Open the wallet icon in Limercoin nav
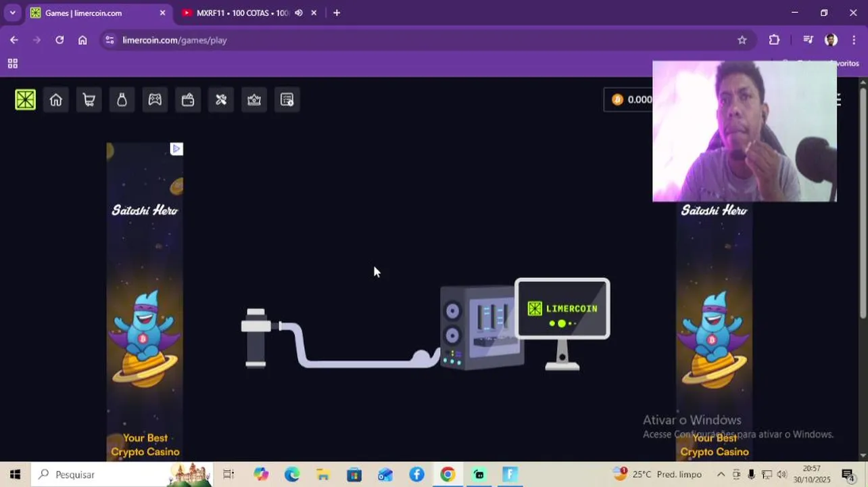 point(188,100)
